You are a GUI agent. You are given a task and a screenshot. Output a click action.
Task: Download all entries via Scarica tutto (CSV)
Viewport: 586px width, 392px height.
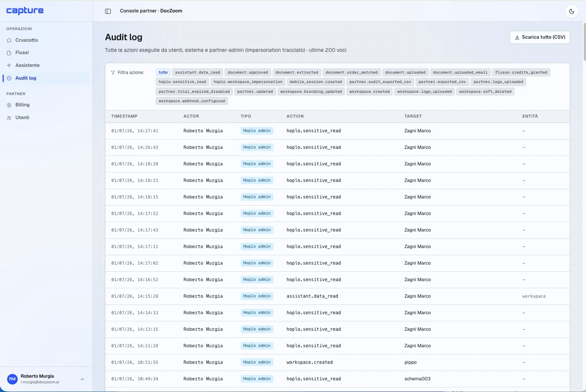(540, 37)
